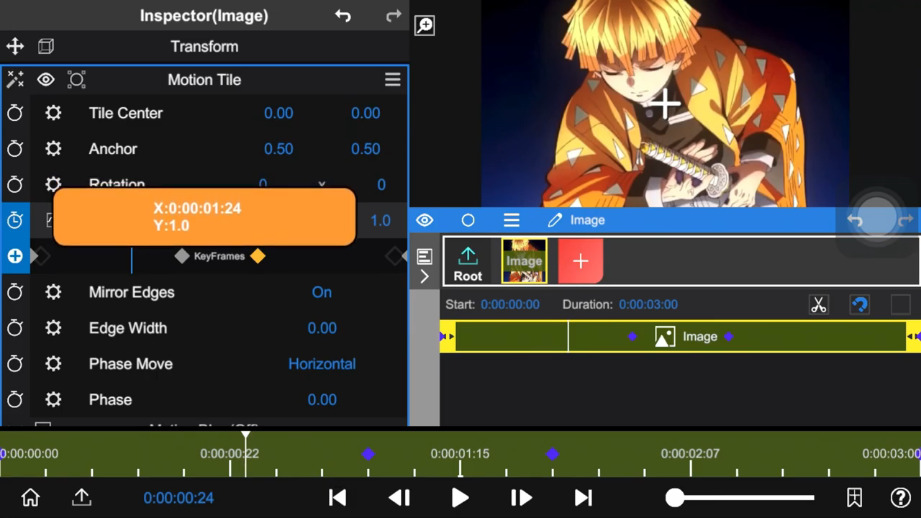Open gear settings for Edge Width
This screenshot has width=921, height=518.
point(53,328)
